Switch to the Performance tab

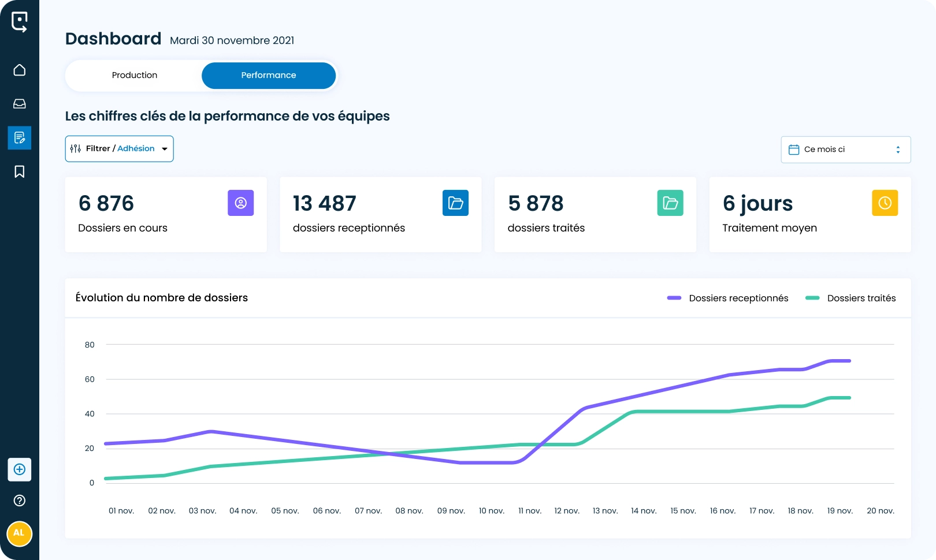(269, 76)
